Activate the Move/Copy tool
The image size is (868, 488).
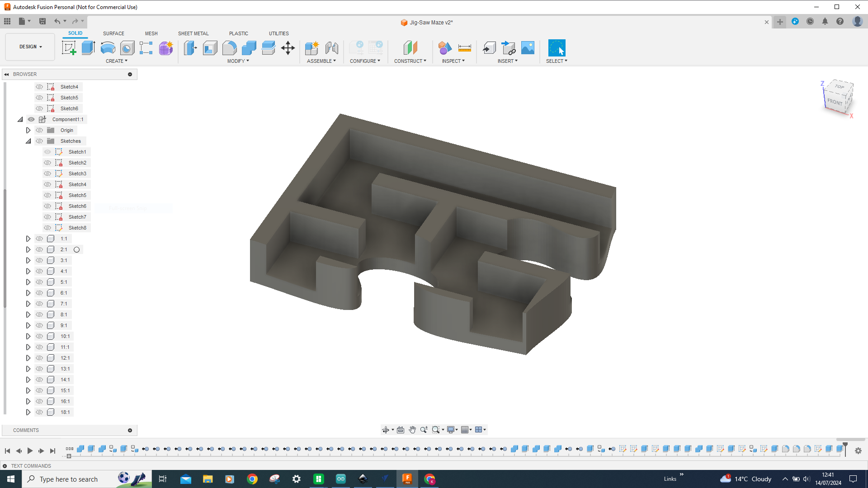click(288, 47)
